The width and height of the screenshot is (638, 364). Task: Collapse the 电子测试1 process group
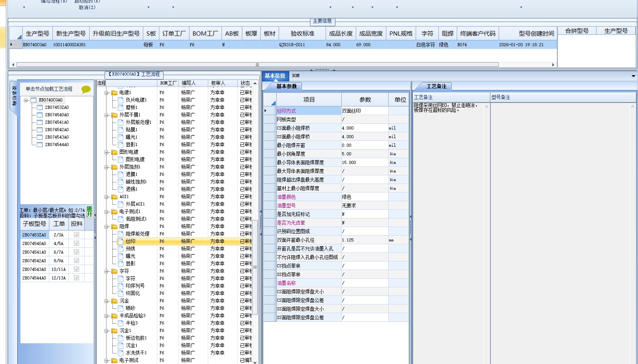(106, 212)
